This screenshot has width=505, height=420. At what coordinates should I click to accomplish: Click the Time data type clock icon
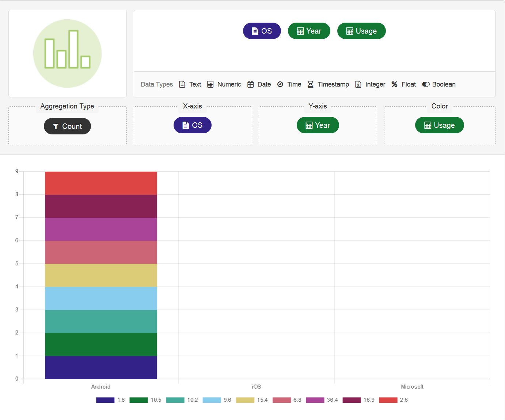280,84
